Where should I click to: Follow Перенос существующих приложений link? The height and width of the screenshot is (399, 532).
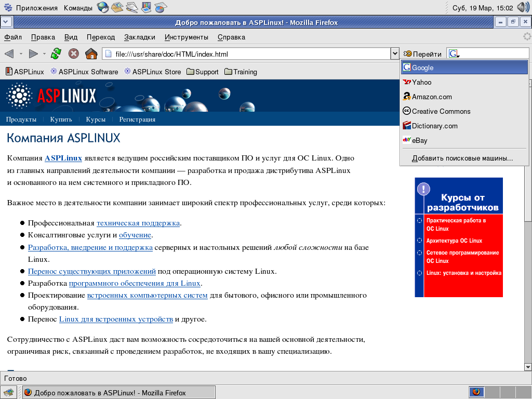click(x=92, y=271)
